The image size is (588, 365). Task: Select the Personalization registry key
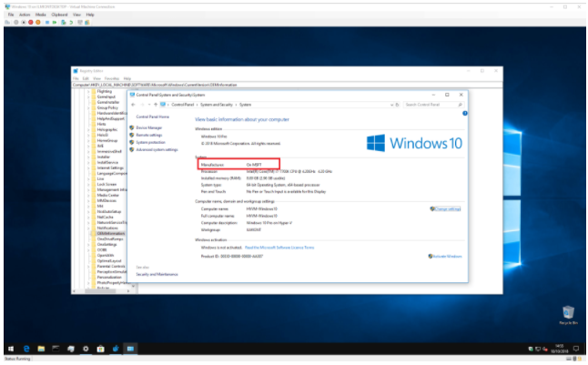click(109, 277)
